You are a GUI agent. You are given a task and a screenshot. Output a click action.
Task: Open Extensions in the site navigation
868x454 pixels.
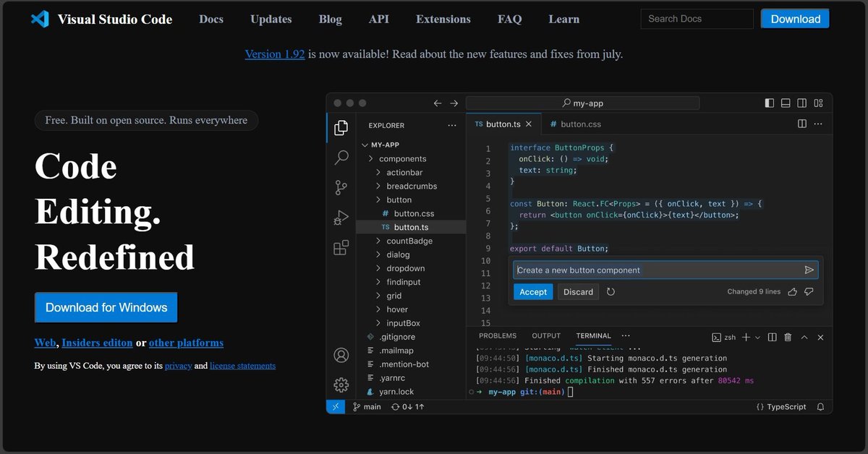(x=443, y=20)
